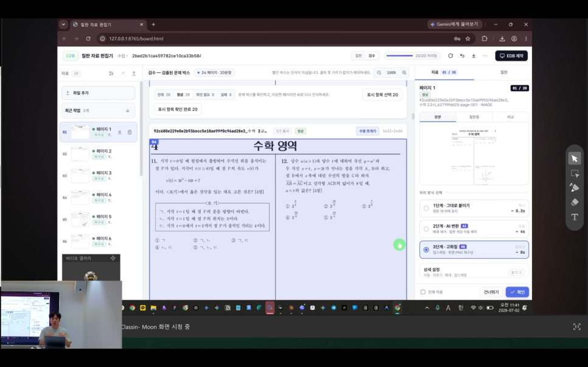
Task: Check the 전체 적용 checkbox
Action: click(x=422, y=292)
